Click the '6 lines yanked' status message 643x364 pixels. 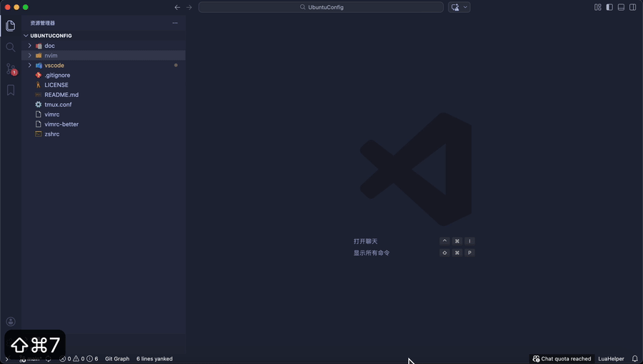(154, 359)
